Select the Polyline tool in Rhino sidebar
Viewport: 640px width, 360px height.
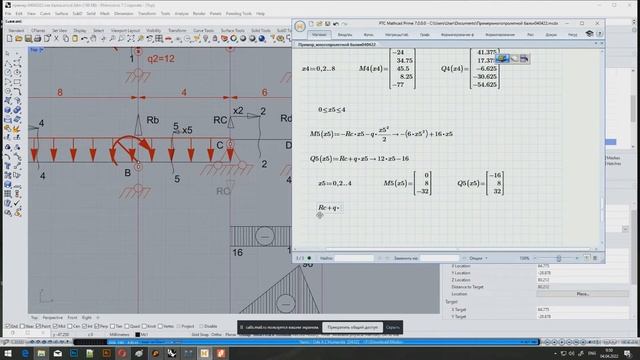point(8,64)
